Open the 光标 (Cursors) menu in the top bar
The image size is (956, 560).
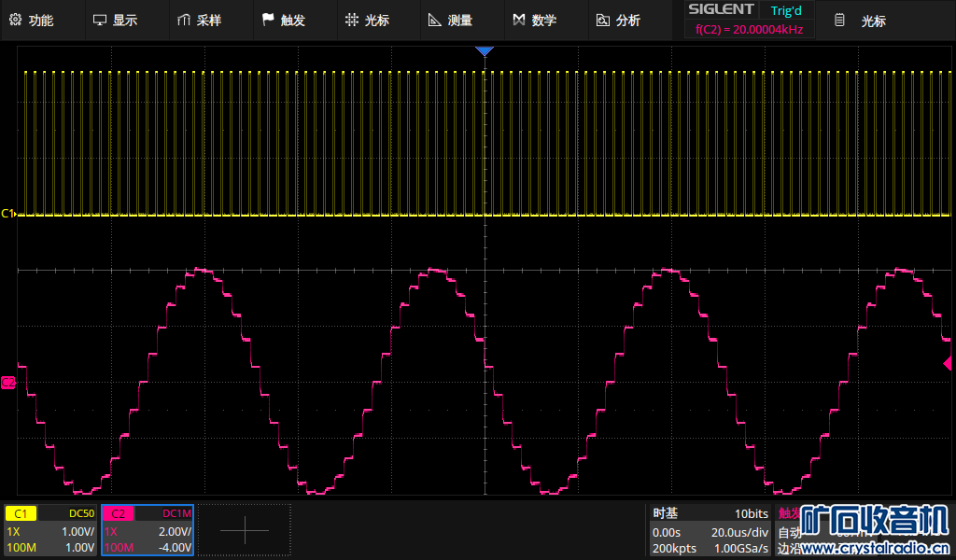coord(367,21)
